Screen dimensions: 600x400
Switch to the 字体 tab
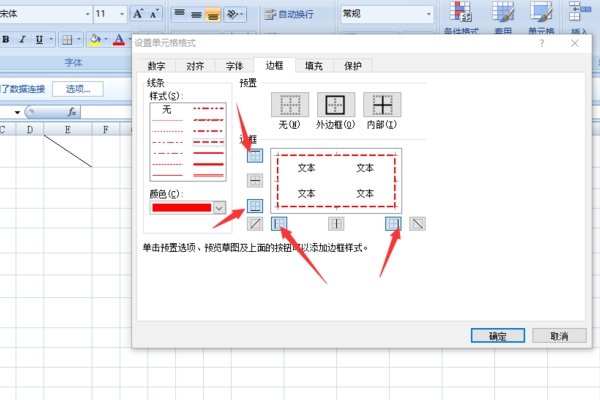pyautogui.click(x=234, y=66)
